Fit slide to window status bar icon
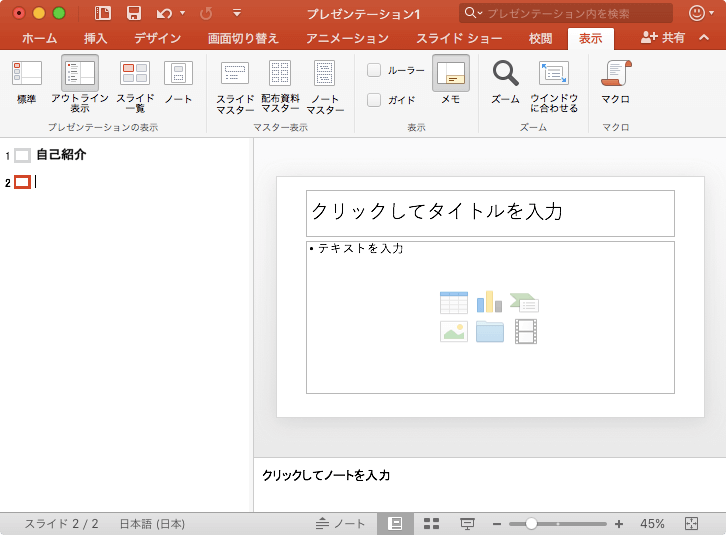Image resolution: width=726 pixels, height=535 pixels. pos(691,524)
